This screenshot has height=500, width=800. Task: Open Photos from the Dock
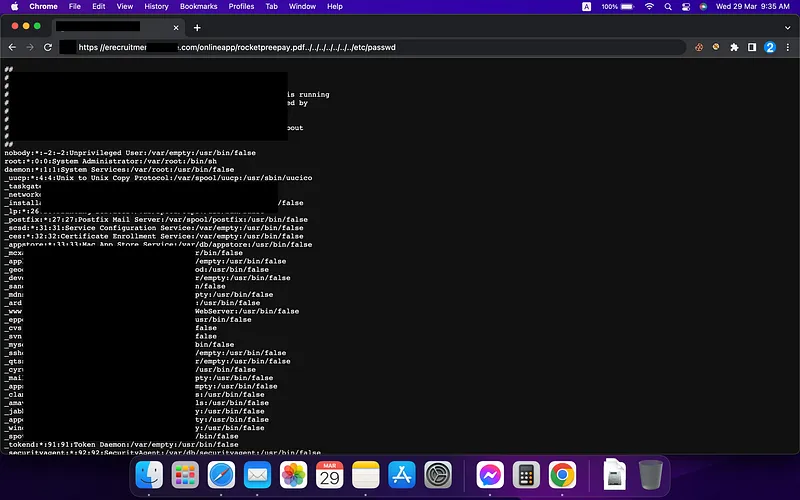[293, 474]
